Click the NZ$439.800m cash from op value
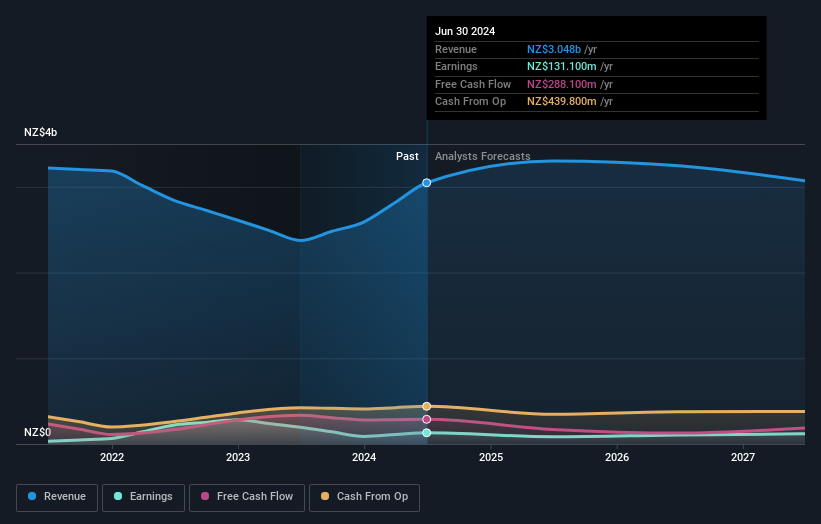The image size is (821, 524). pyautogui.click(x=561, y=102)
